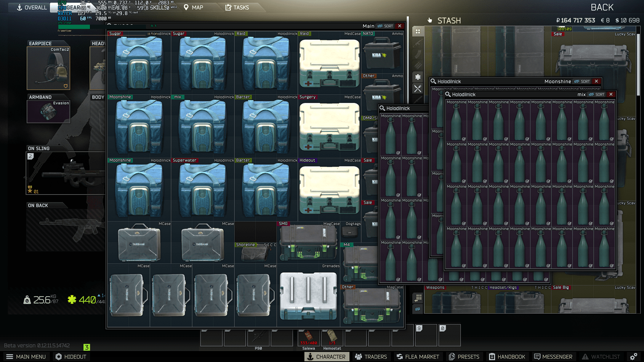Open the MAIN MENU
The width and height of the screenshot is (644, 362).
click(26, 357)
